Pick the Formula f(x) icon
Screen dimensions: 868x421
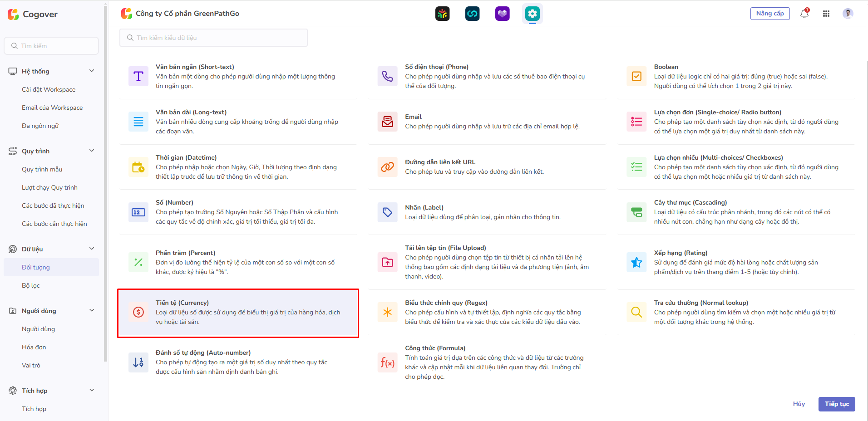click(x=387, y=362)
